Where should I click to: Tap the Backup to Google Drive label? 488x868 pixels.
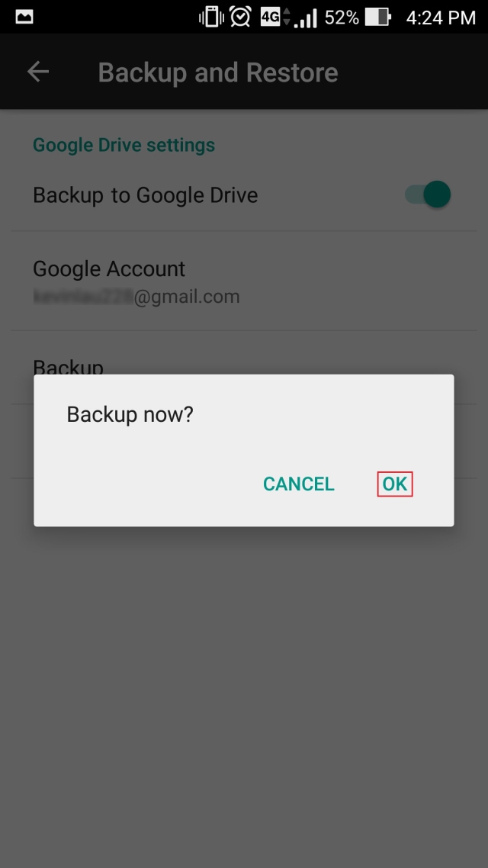pyautogui.click(x=146, y=194)
